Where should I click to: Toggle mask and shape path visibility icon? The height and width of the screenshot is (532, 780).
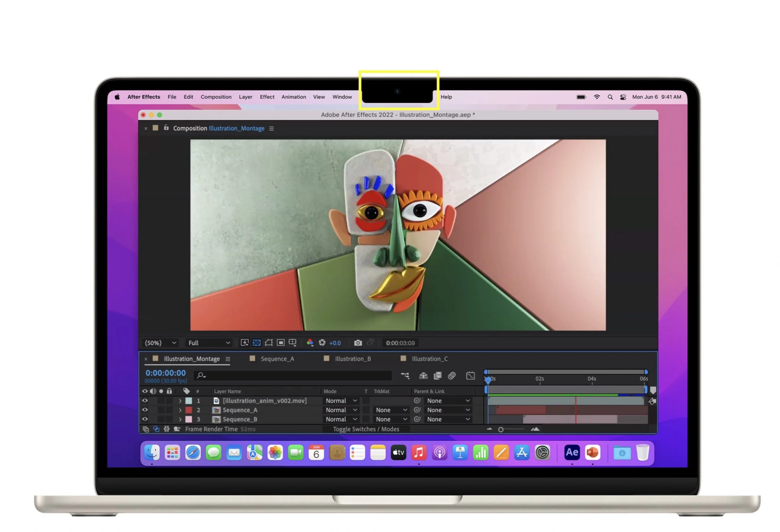[x=268, y=343]
